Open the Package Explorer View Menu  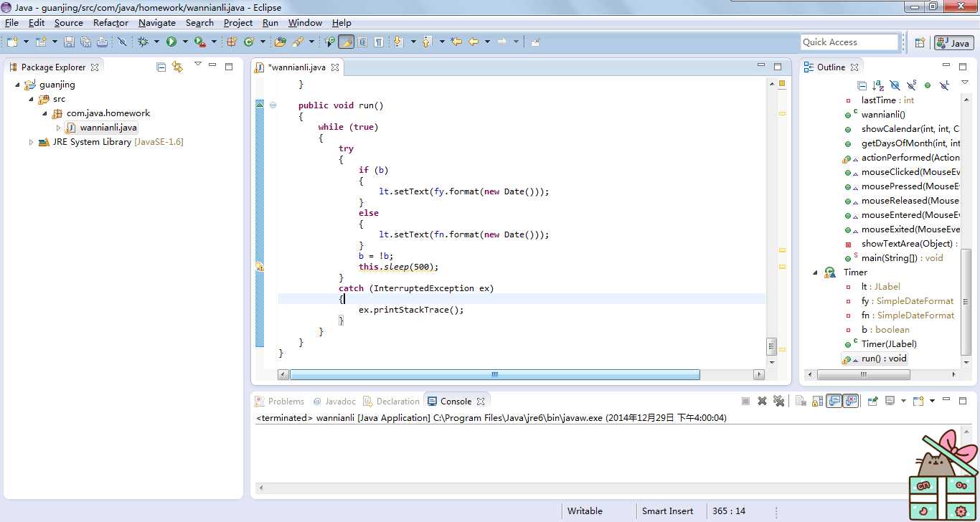(x=197, y=64)
